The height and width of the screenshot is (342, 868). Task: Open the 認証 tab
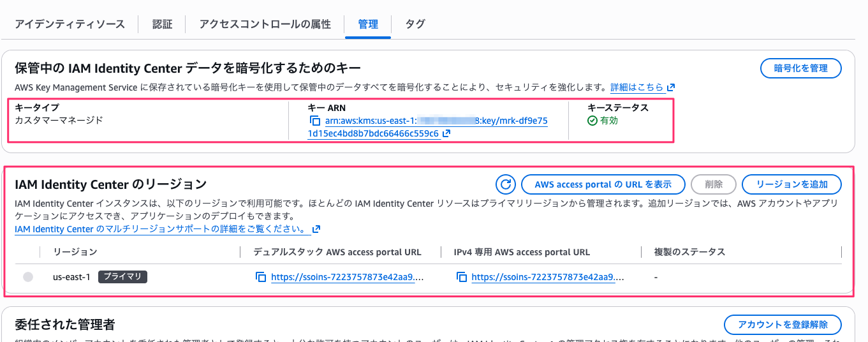click(x=162, y=24)
